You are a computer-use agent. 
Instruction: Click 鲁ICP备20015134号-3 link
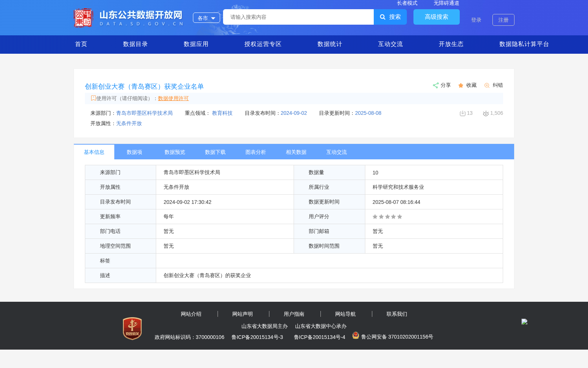[x=257, y=337]
